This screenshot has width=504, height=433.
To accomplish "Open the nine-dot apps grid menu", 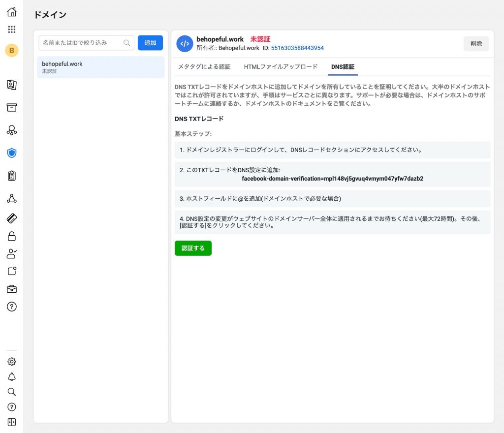I will (12, 30).
